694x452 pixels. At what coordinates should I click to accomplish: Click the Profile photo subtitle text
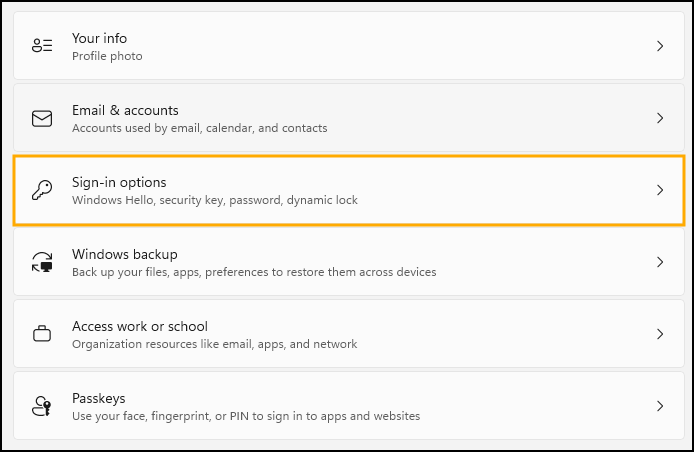click(107, 56)
